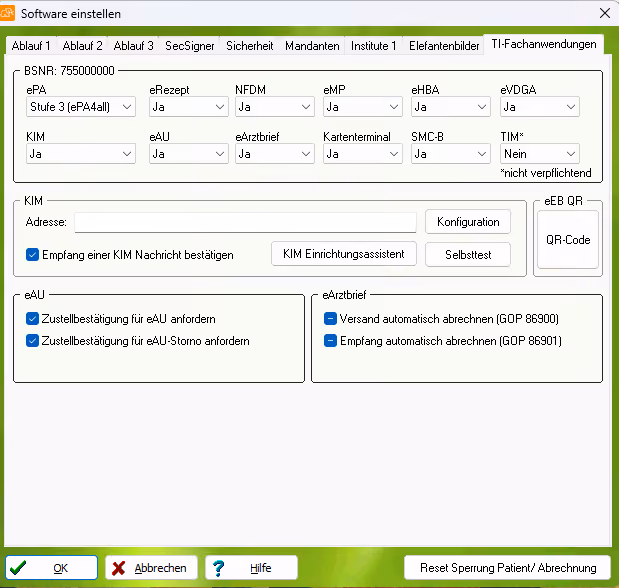Run the Selbsttest button

pos(468,255)
